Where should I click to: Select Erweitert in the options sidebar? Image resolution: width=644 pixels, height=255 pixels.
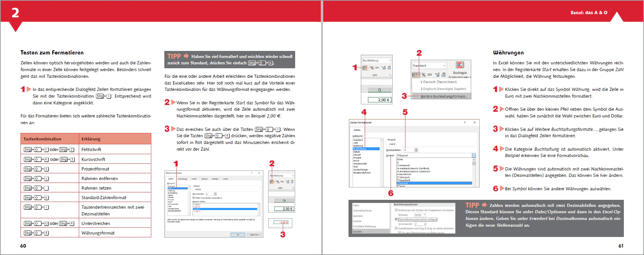click(x=370, y=231)
